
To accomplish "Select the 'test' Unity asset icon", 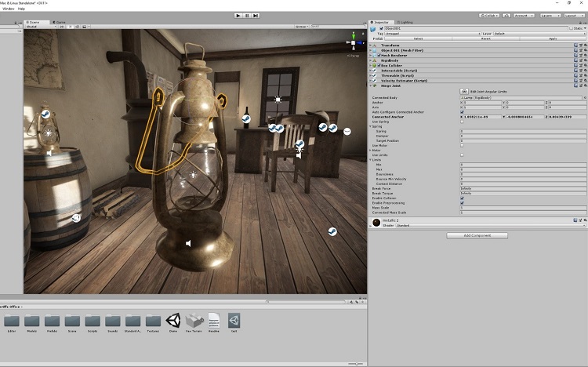I will click(x=234, y=321).
